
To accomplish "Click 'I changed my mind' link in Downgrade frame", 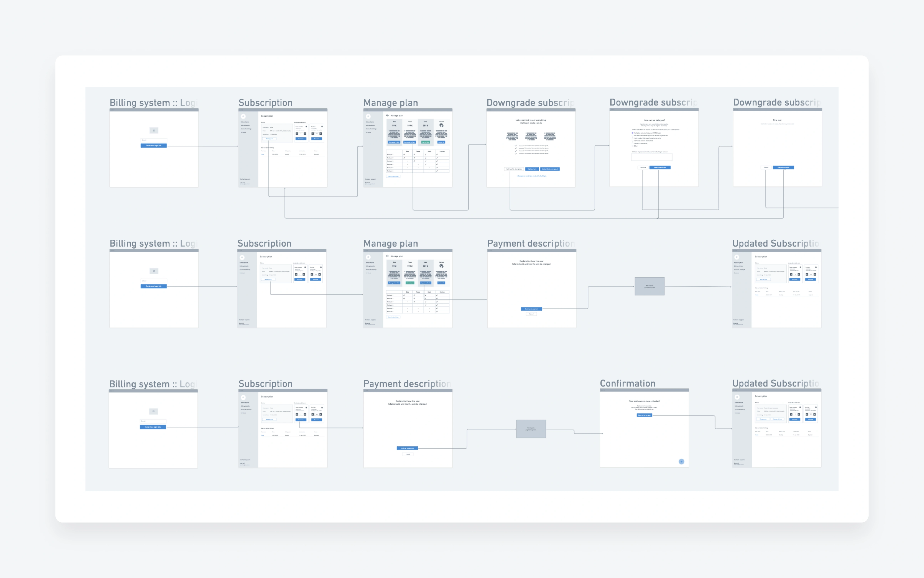I will pyautogui.click(x=531, y=176).
